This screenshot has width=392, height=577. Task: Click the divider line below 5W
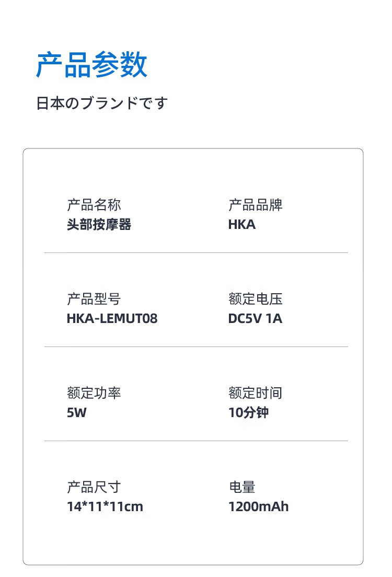point(196,441)
